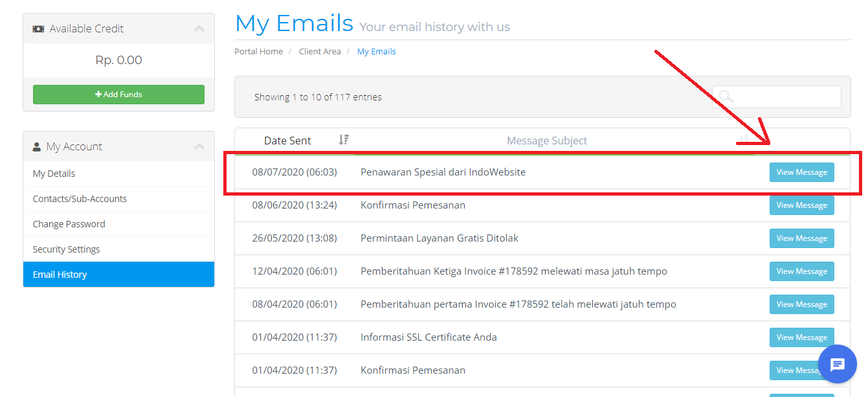This screenshot has height=397, width=868.
Task: Click the search magnifier icon
Action: pos(726,97)
